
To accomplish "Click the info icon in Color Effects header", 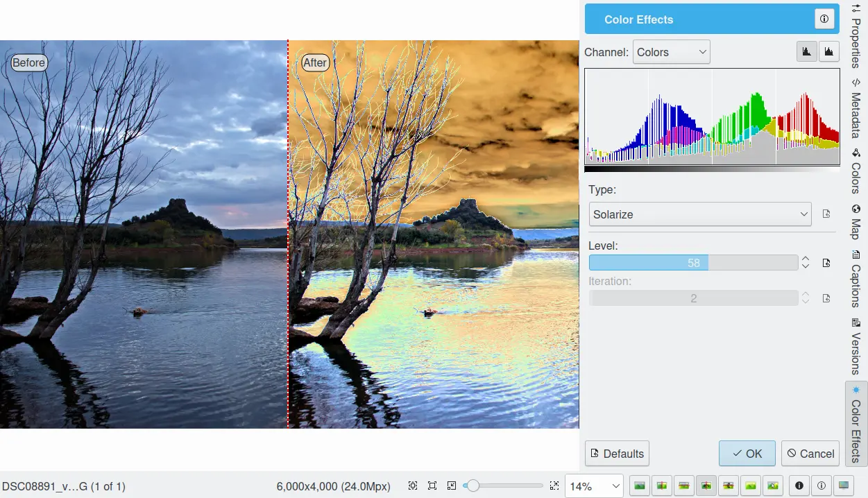I will (824, 19).
